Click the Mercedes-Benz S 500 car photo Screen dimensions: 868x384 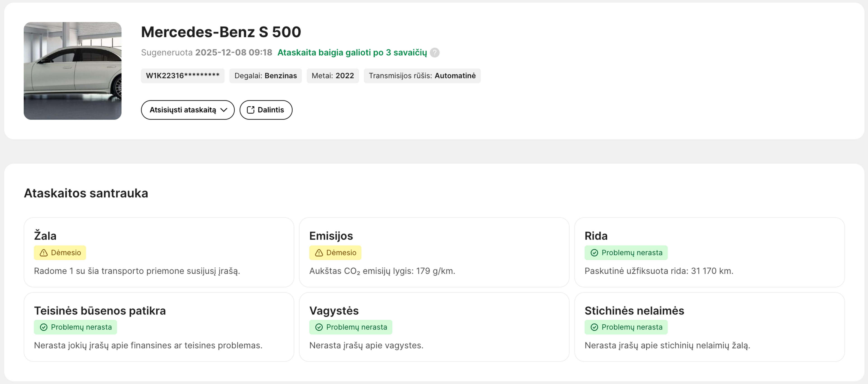[x=72, y=71]
